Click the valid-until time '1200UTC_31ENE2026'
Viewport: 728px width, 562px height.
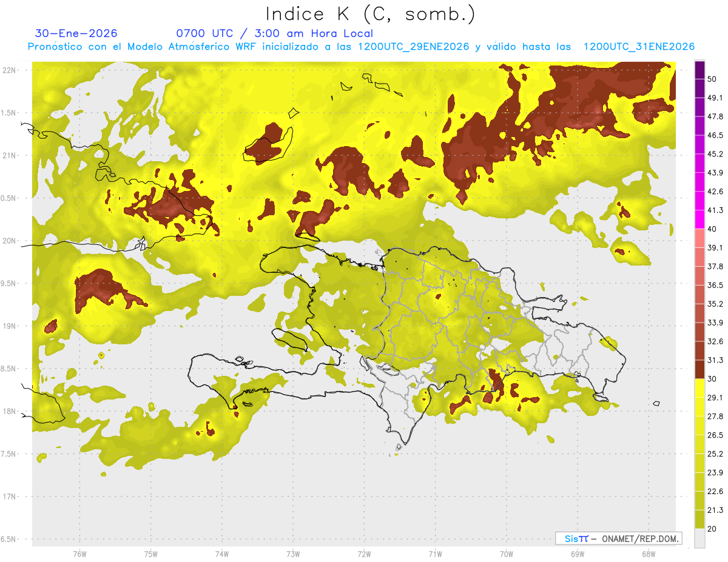[x=639, y=47]
